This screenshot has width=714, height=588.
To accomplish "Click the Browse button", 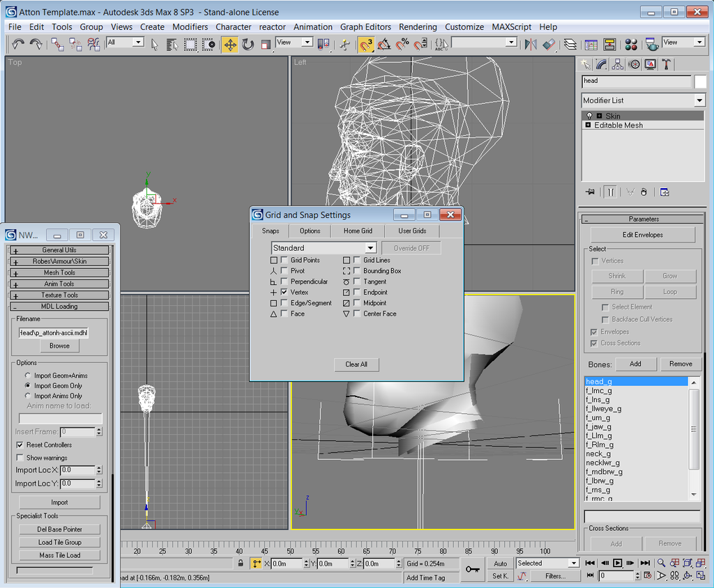I will coord(60,346).
